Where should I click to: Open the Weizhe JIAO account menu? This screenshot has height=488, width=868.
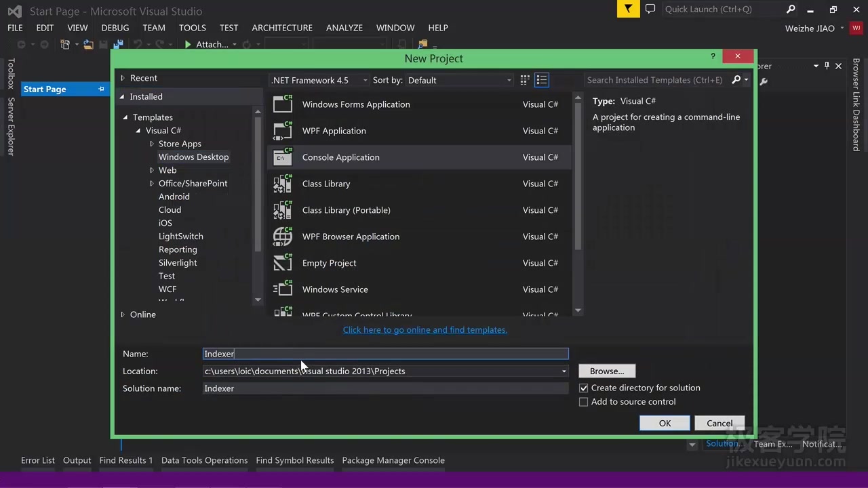tap(814, 28)
